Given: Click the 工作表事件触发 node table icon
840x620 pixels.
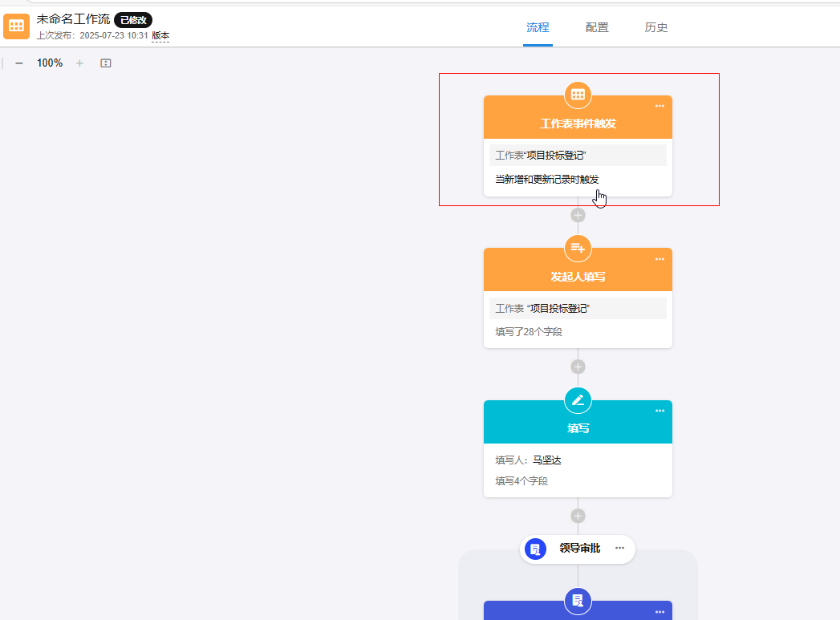Looking at the screenshot, I should [x=578, y=95].
